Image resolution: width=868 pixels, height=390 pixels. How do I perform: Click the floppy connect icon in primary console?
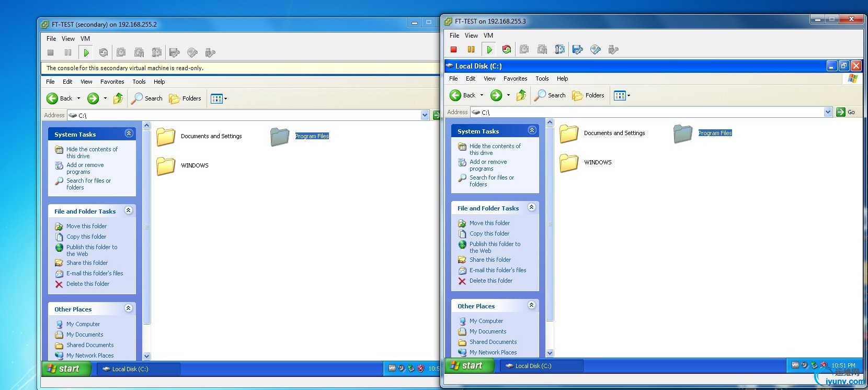pos(578,49)
